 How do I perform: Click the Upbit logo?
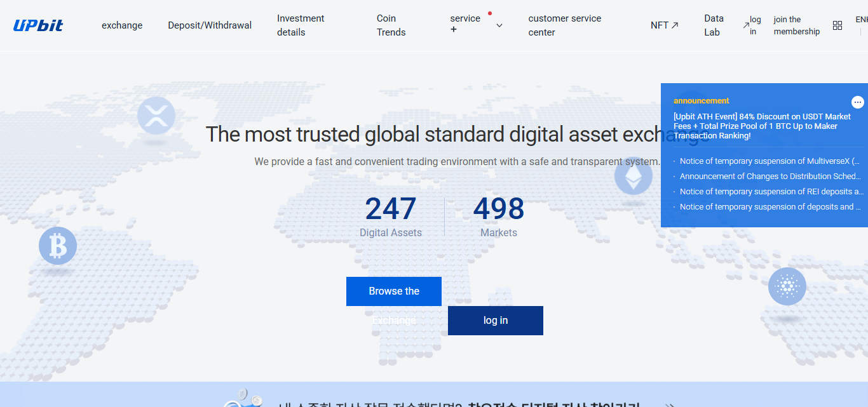pyautogui.click(x=38, y=25)
